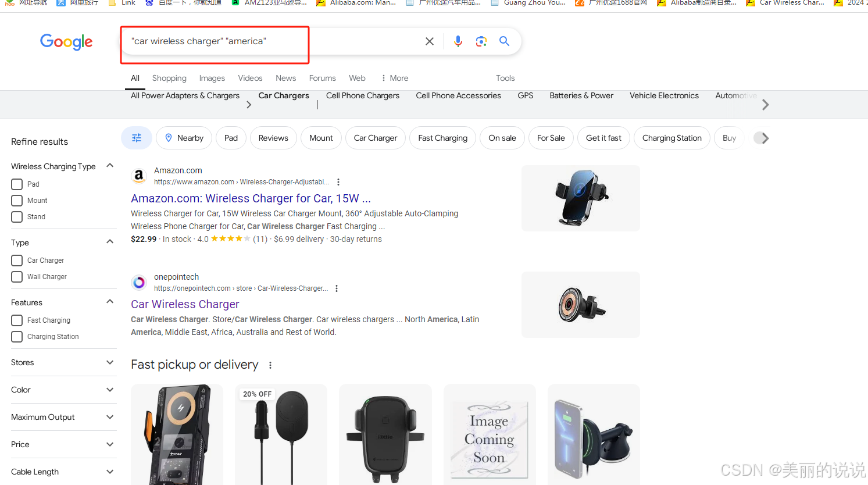Click the onepointech favicon
The image size is (868, 485).
[x=139, y=283]
